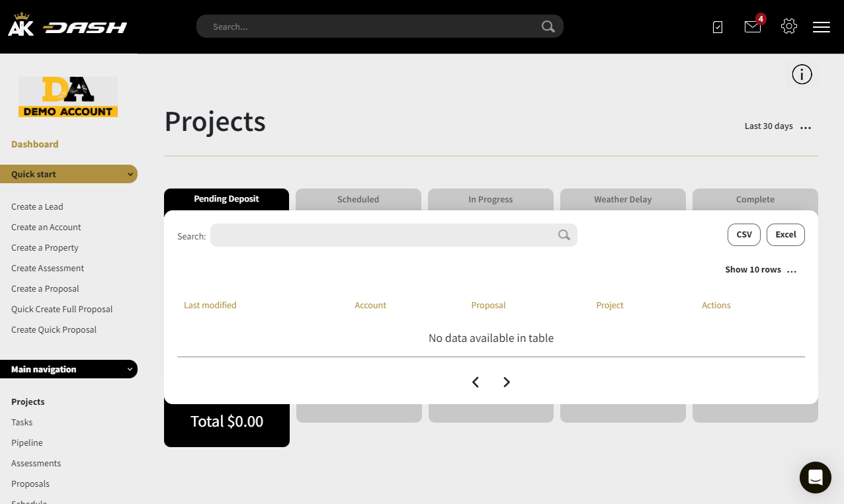Viewport: 844px width, 504px height.
Task: Sort by Last modified column
Action: (210, 306)
